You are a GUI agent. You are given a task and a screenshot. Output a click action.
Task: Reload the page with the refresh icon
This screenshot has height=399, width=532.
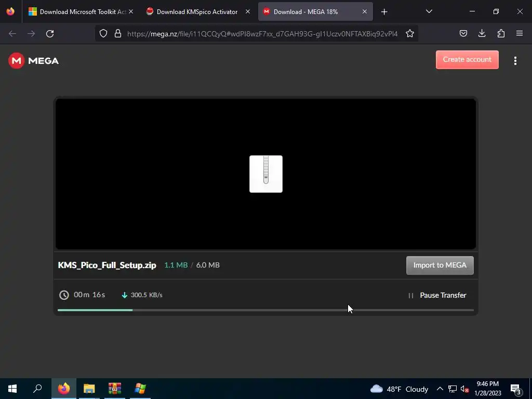pos(50,34)
